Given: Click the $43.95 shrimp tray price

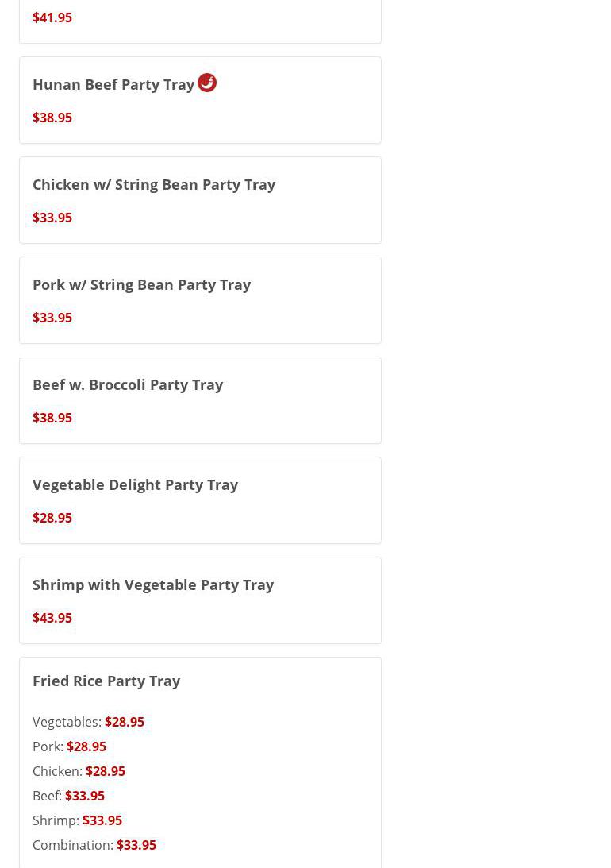Looking at the screenshot, I should click(52, 618).
